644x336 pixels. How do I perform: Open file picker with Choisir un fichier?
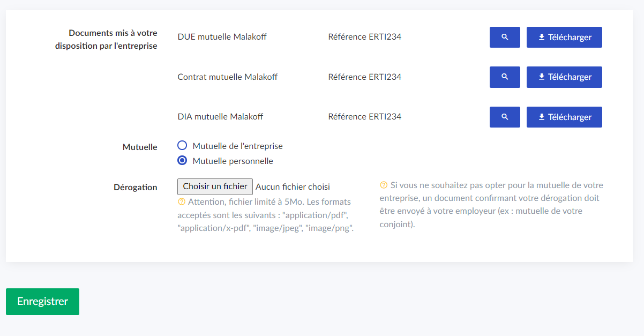tap(215, 186)
